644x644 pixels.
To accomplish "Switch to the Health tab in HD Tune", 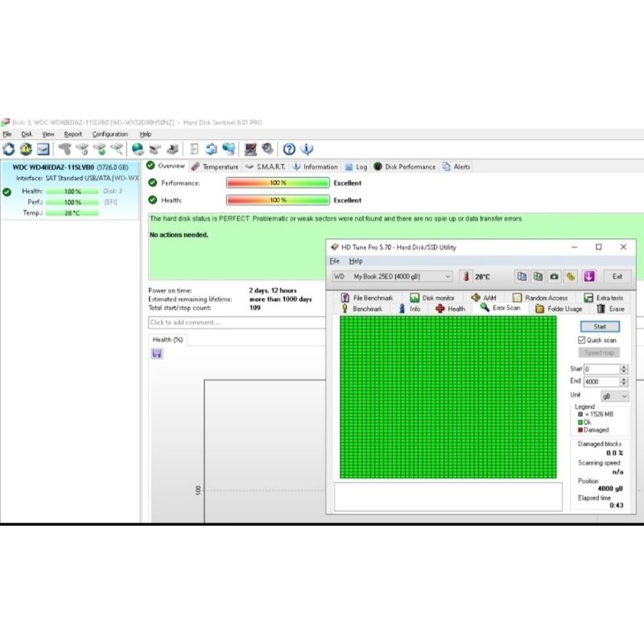I will coord(451,309).
